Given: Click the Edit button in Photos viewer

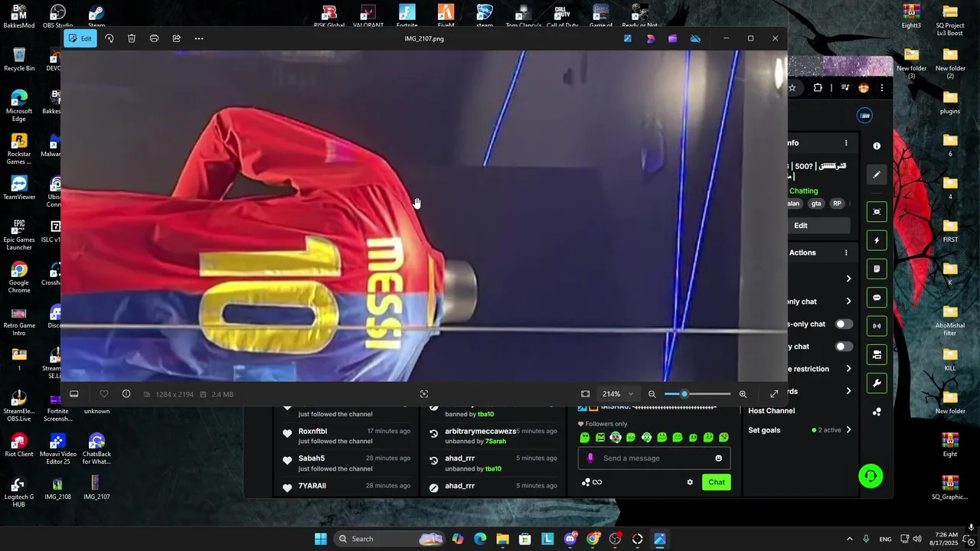Looking at the screenshot, I should coord(80,38).
